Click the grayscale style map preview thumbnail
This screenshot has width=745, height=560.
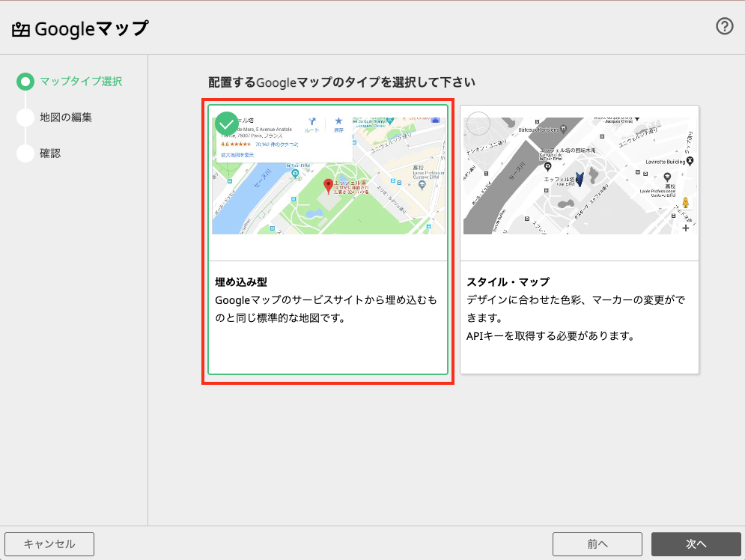click(x=580, y=175)
